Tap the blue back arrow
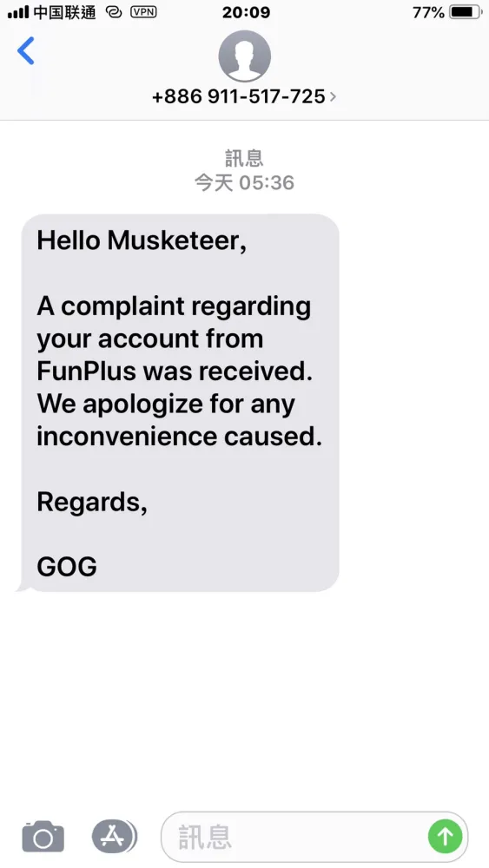Viewport: 489px width, 868px height. click(26, 51)
